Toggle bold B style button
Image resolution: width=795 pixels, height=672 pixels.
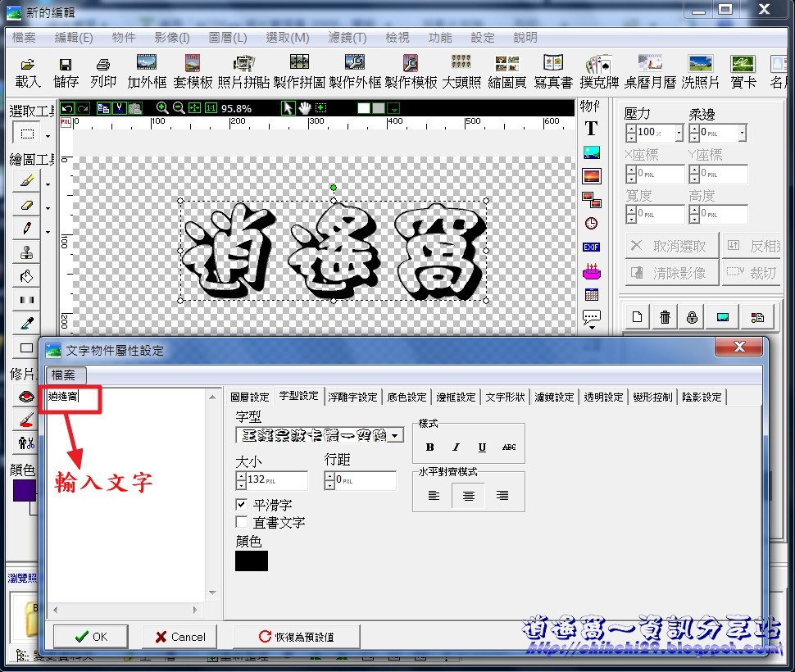coord(430,447)
